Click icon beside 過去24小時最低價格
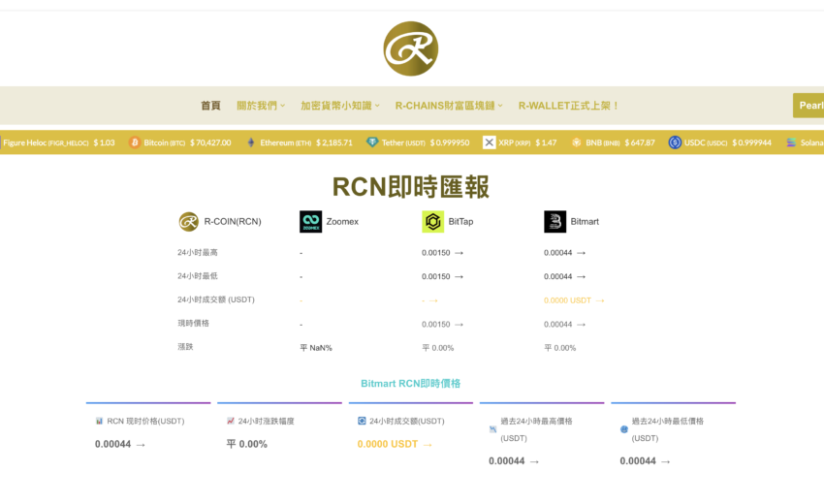 pyautogui.click(x=624, y=429)
